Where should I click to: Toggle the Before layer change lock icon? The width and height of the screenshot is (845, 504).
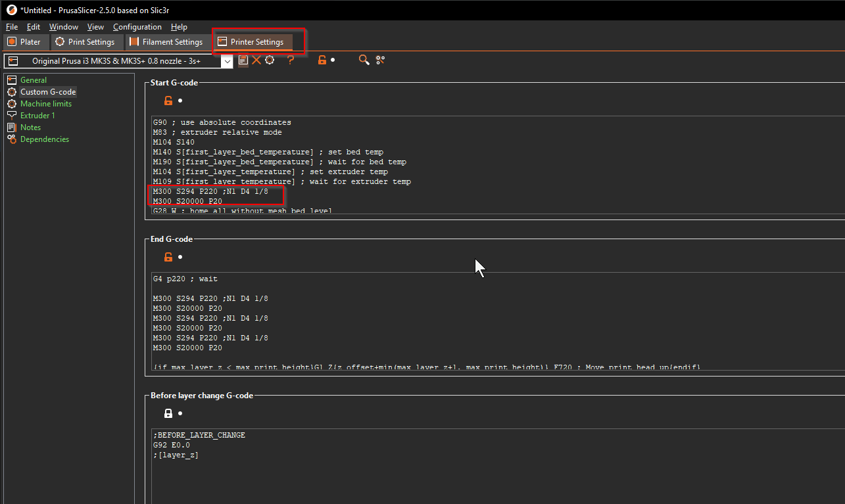[169, 413]
